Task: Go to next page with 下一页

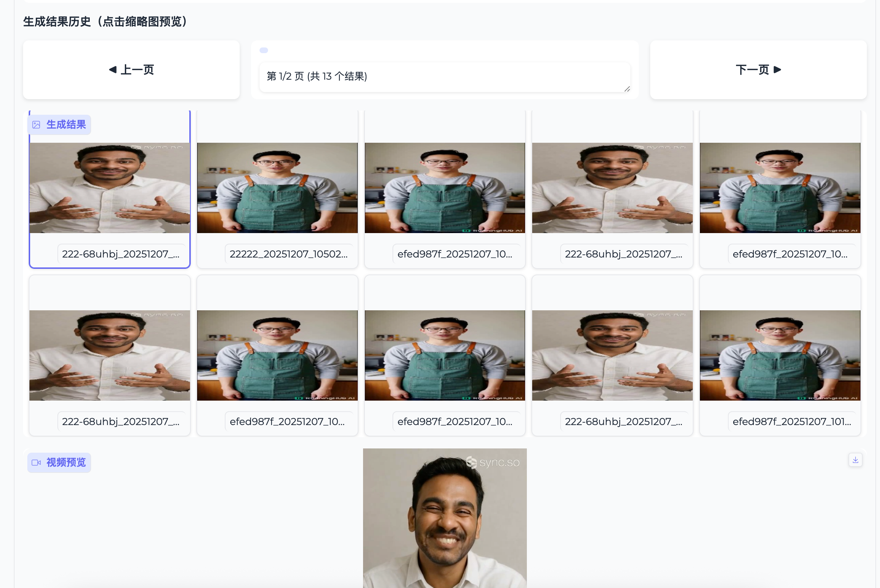Action: tap(758, 70)
